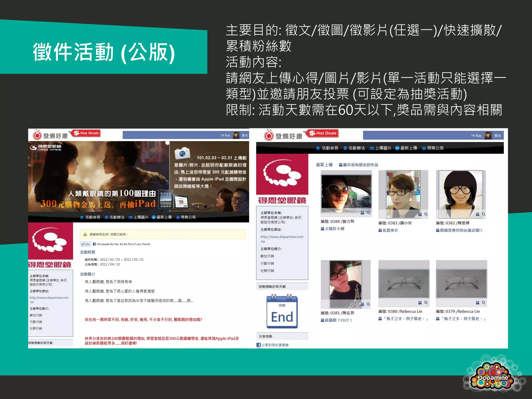Open 活動首頁 in the left page navigation
The image size is (532, 399).
90,217
